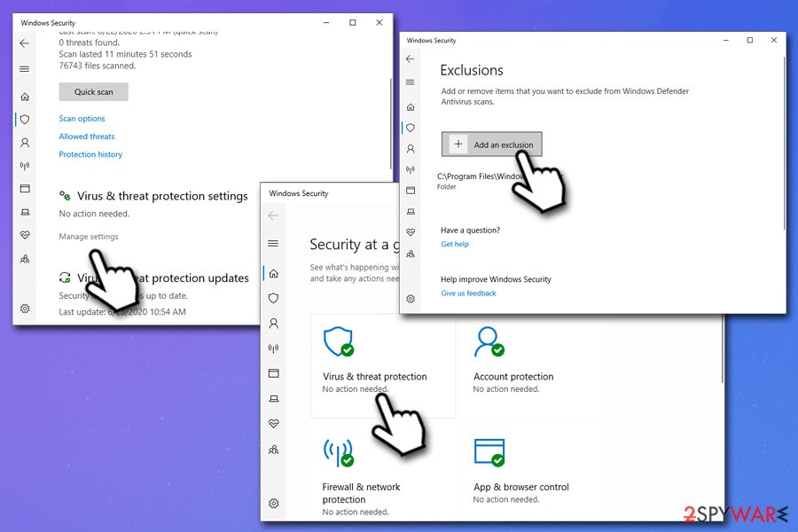Open Home icon in scan results window sidebar

25,97
